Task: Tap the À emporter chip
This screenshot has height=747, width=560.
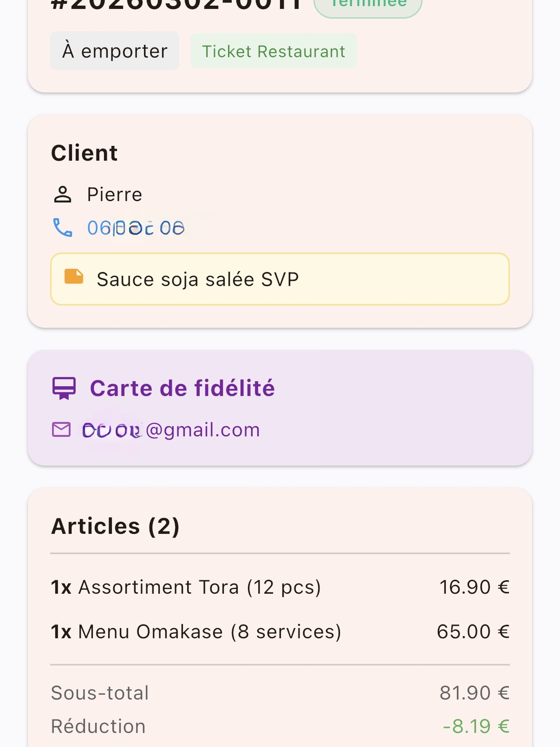Action: (115, 51)
